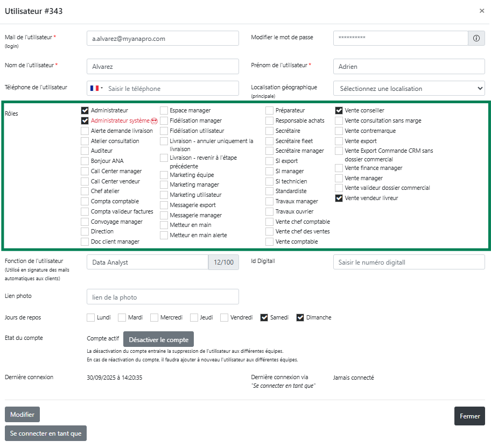491x448 pixels.
Task: Focus the Id Digitall input field
Action: point(409,262)
